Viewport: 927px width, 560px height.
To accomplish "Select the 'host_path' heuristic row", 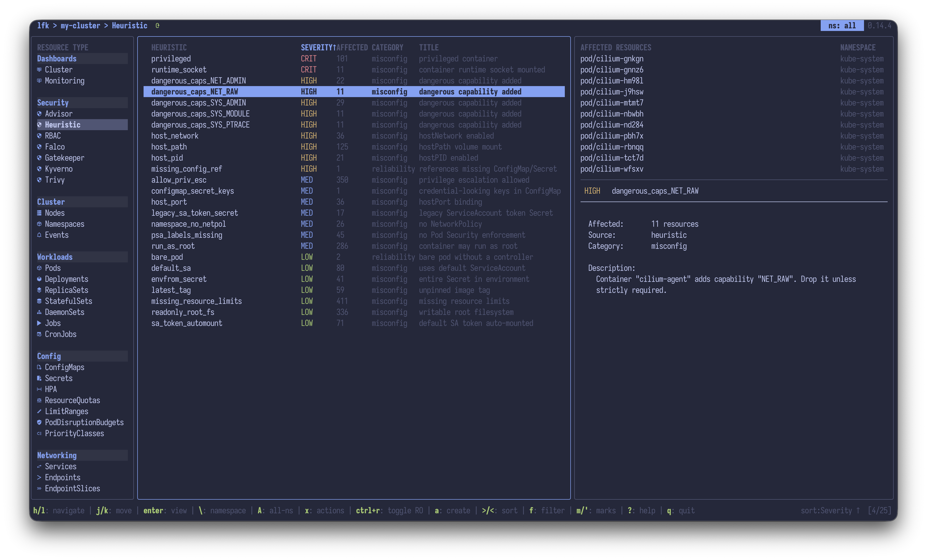I will pyautogui.click(x=354, y=147).
